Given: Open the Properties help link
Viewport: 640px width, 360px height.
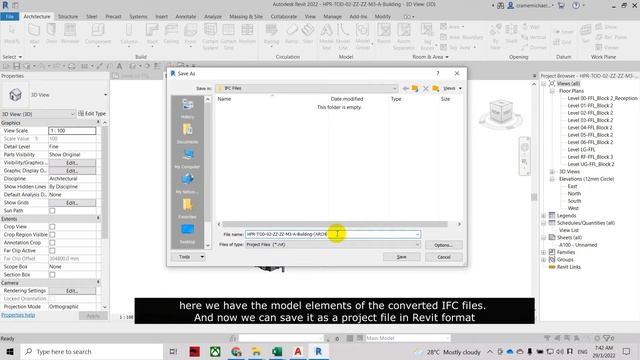Looking at the screenshot, I should click(18, 315).
